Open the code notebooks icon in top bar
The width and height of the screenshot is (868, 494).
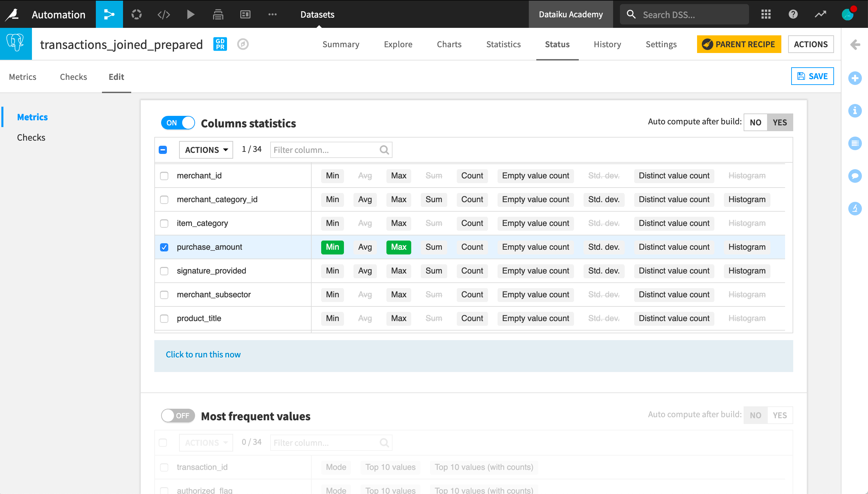click(163, 14)
